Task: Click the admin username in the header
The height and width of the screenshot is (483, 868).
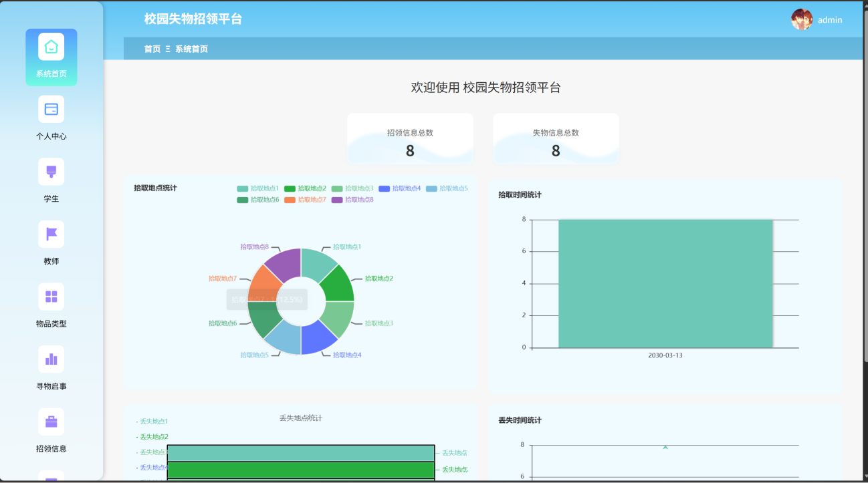Action: pyautogui.click(x=830, y=20)
